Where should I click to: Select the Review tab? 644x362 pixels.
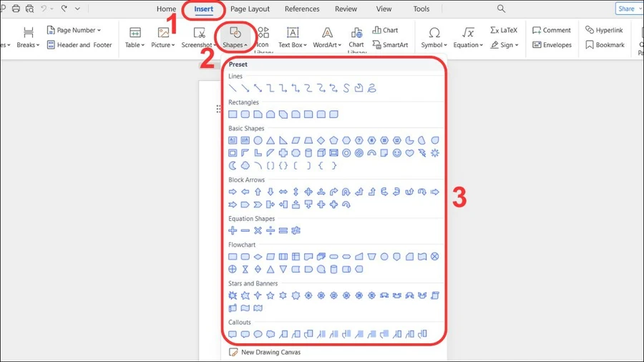(x=346, y=9)
